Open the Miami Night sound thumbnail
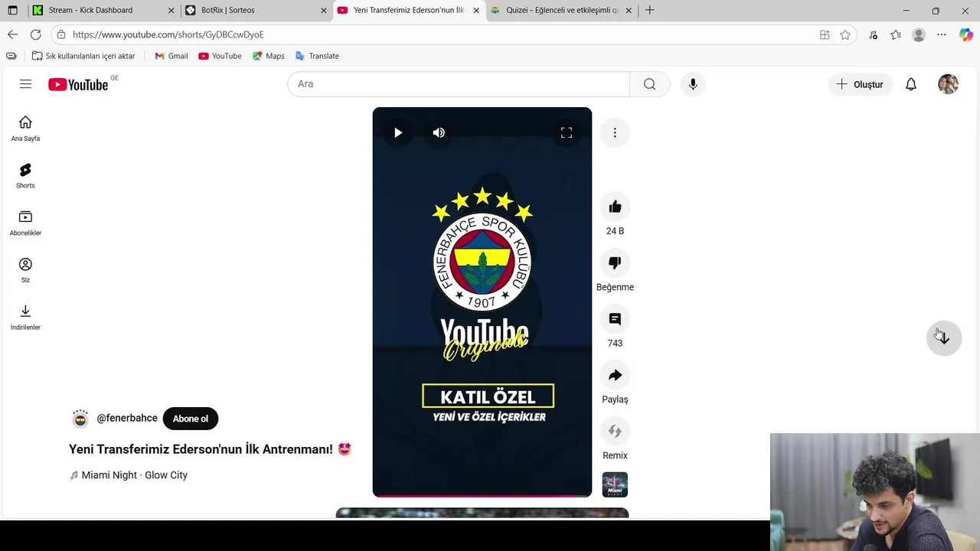The height and width of the screenshot is (551, 980). click(615, 484)
